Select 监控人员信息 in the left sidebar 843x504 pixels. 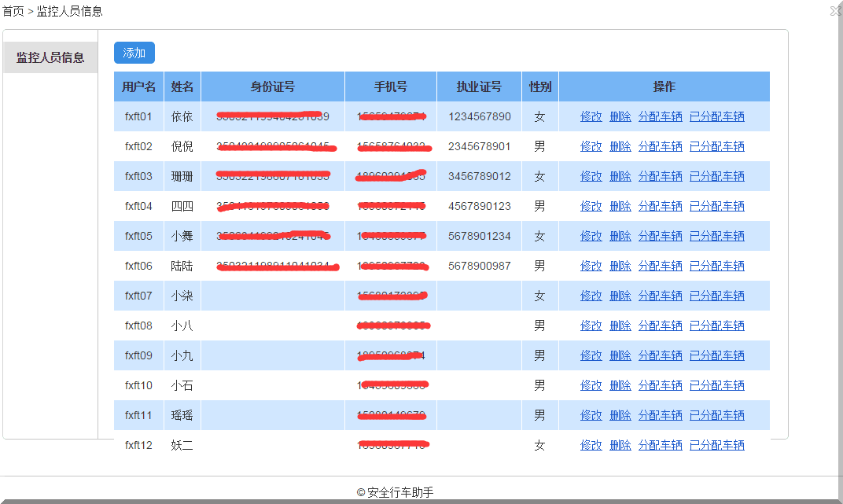pyautogui.click(x=50, y=57)
